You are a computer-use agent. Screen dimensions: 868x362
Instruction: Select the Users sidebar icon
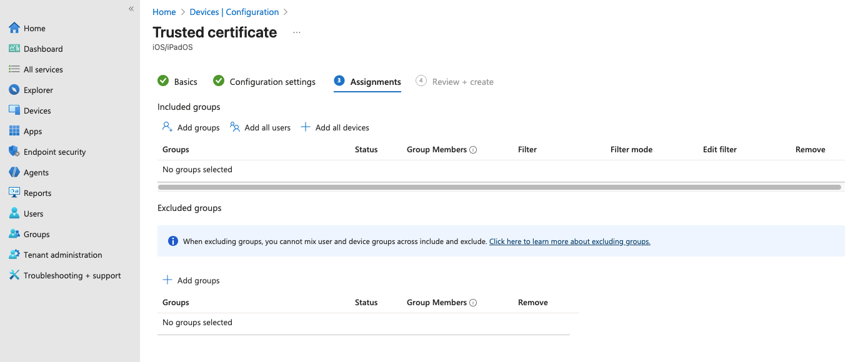pos(14,213)
